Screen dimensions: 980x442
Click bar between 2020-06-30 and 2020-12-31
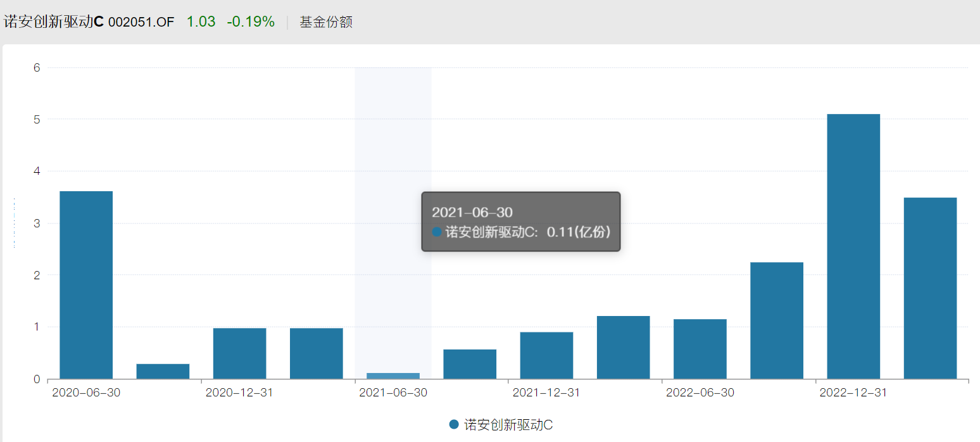tap(163, 371)
